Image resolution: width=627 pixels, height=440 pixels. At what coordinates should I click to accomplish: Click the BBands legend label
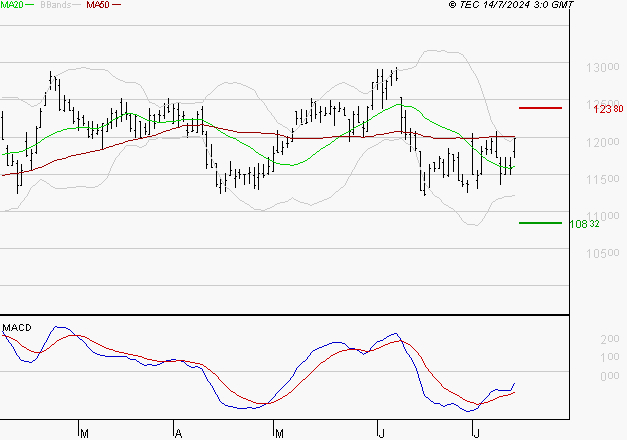(x=56, y=5)
